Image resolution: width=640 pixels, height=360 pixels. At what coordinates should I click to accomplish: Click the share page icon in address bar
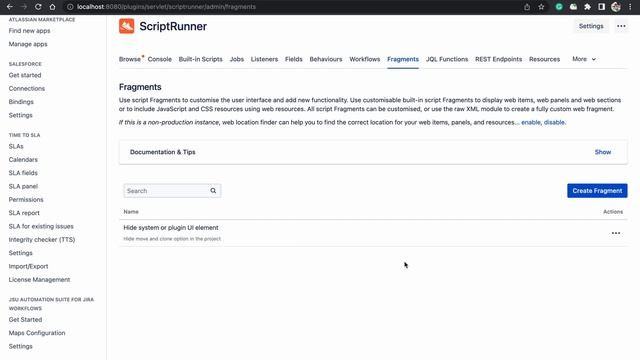(527, 7)
